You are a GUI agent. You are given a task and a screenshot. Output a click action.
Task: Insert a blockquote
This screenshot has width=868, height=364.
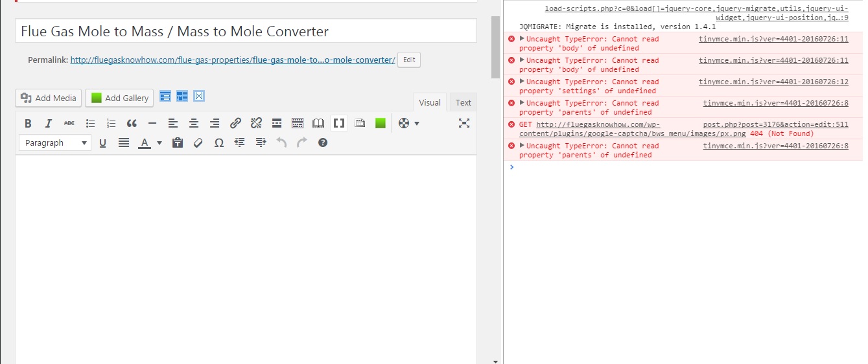pyautogui.click(x=132, y=123)
